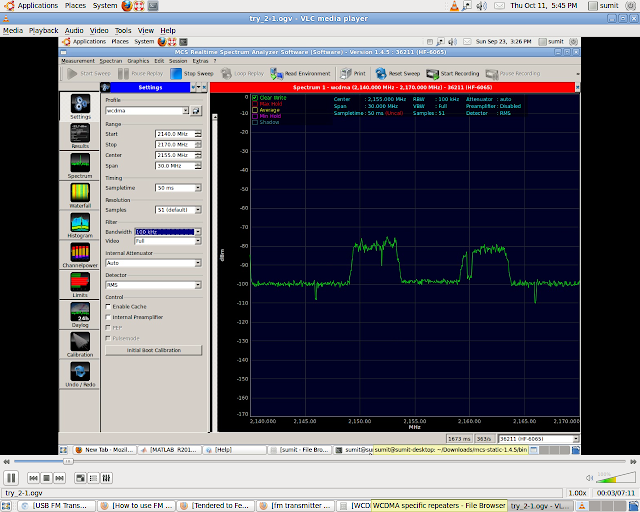Screen dimensions: 640x512
Task: Open the Waterfall view icon
Action: pos(80,193)
